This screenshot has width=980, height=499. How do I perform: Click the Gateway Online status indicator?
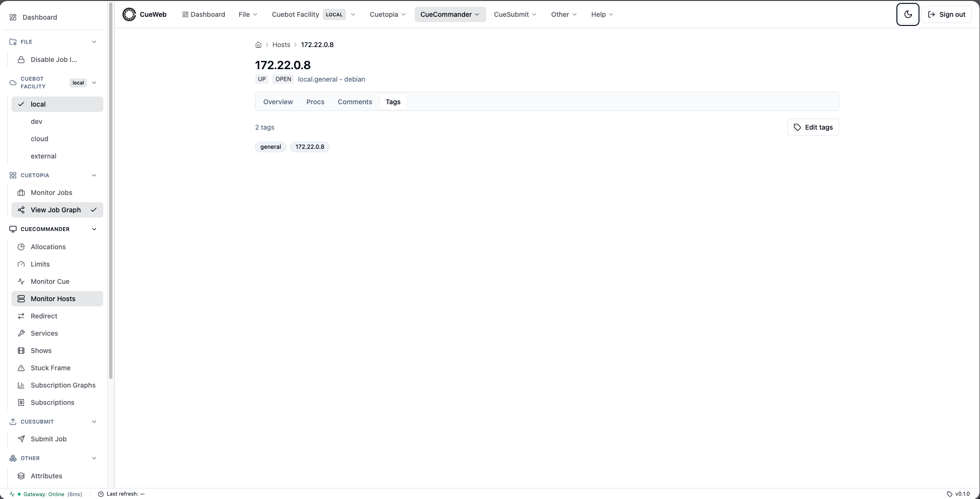click(x=46, y=494)
